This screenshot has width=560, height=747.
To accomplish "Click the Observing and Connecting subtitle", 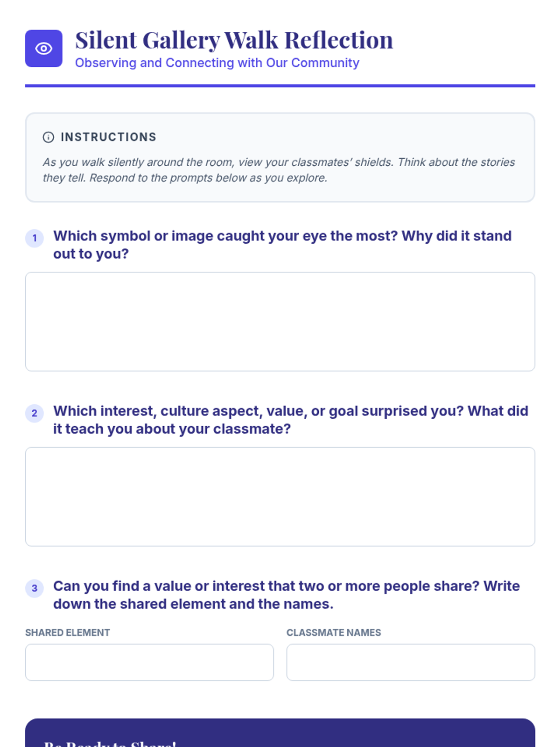I will 217,63.
